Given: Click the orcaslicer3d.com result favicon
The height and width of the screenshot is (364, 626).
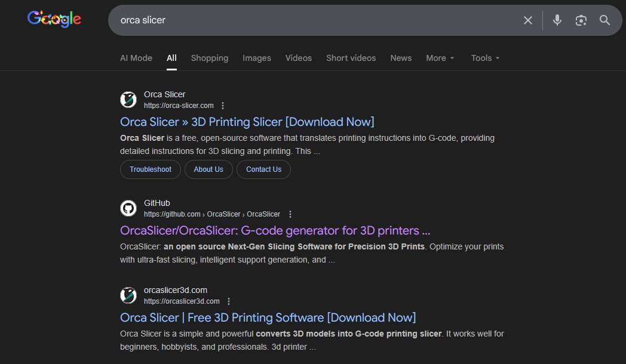Looking at the screenshot, I should tap(128, 295).
